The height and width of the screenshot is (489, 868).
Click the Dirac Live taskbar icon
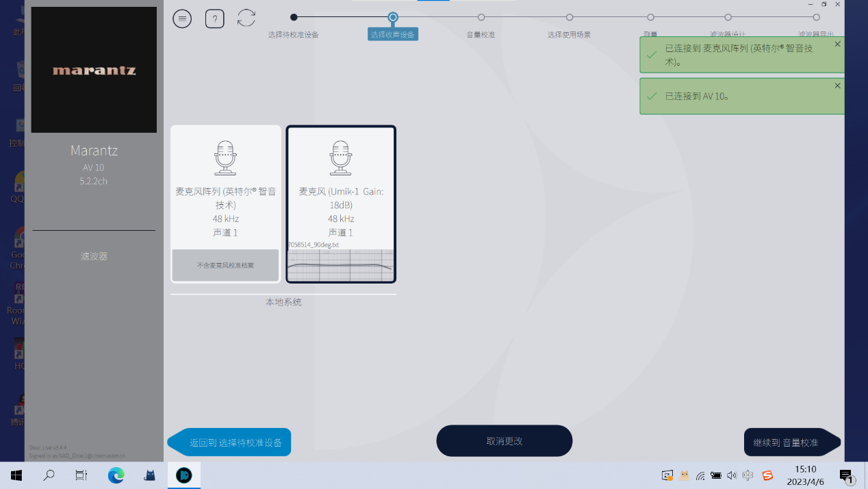(184, 475)
